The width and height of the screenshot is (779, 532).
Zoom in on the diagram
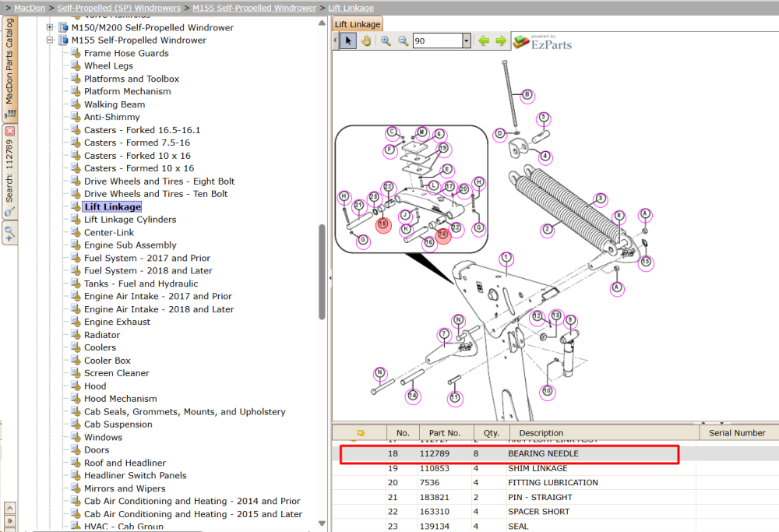point(386,41)
